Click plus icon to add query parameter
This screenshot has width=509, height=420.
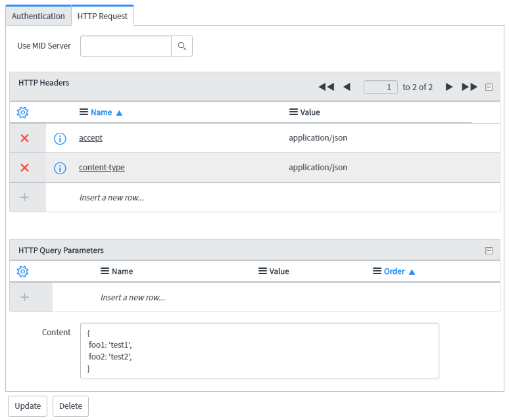25,297
